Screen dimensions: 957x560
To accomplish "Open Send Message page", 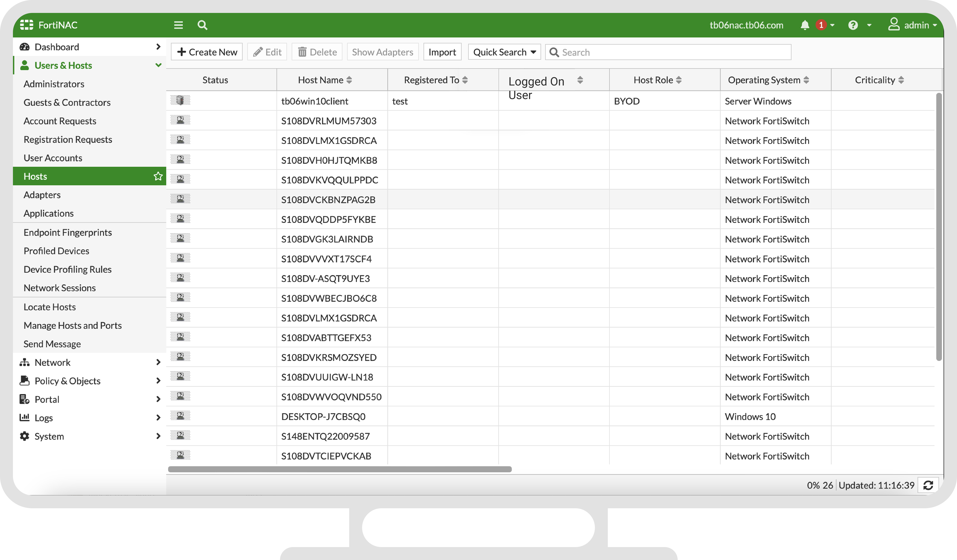I will pos(52,344).
